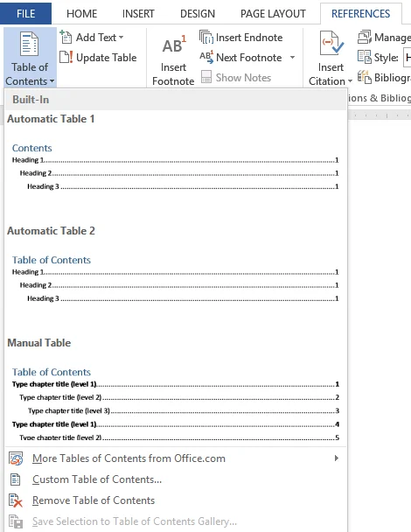The height and width of the screenshot is (532, 411).
Task: Click the blue "Contents" heading preview
Action: 31,148
